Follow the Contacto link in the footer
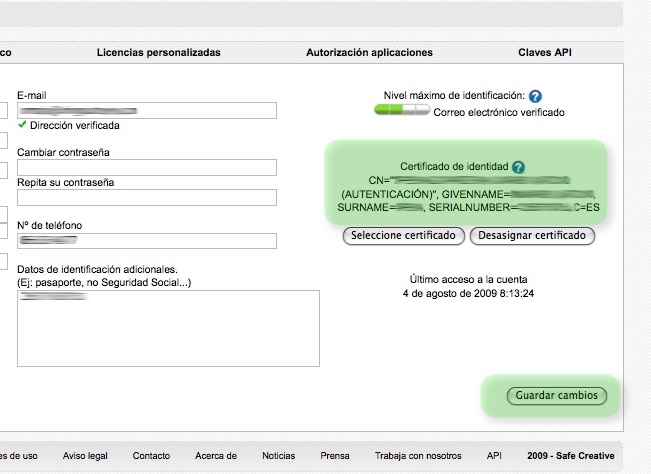Viewport: 651px width, 474px height. click(x=151, y=455)
